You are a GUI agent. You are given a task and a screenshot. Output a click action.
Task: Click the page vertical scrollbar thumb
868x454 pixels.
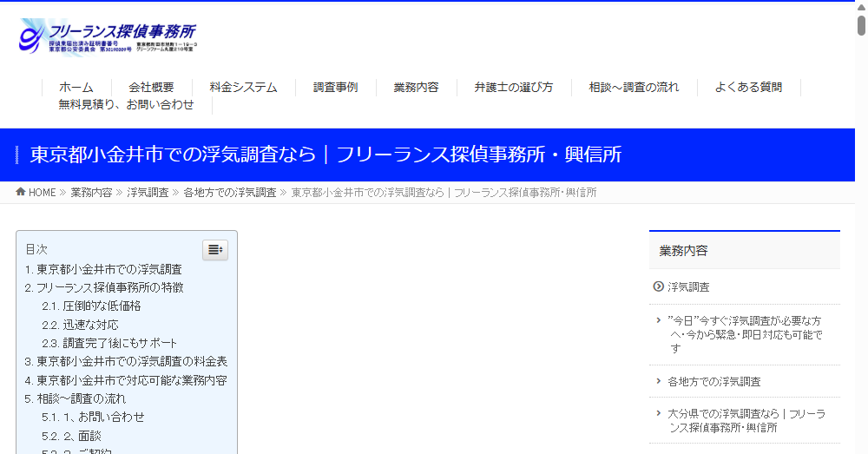click(861, 24)
